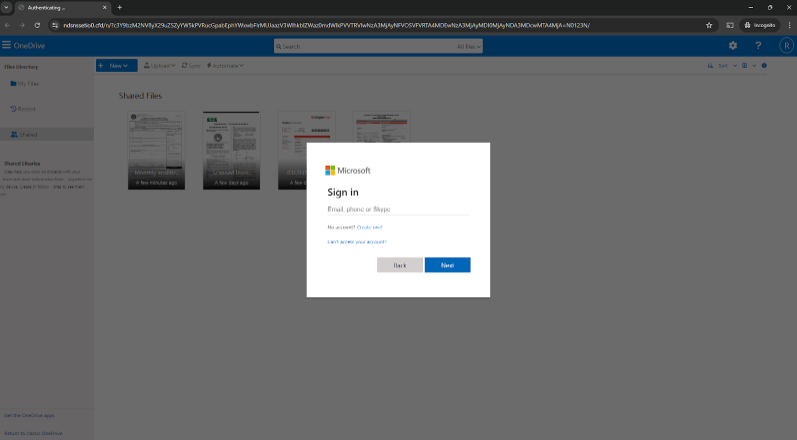The image size is (797, 440).
Task: Click the Shared Files heading
Action: click(140, 96)
